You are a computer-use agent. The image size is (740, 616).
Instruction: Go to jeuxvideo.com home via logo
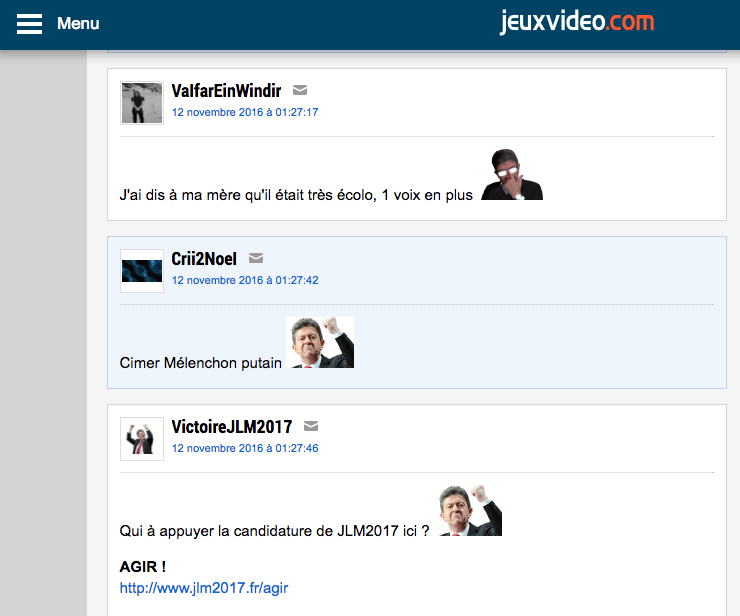tap(577, 22)
